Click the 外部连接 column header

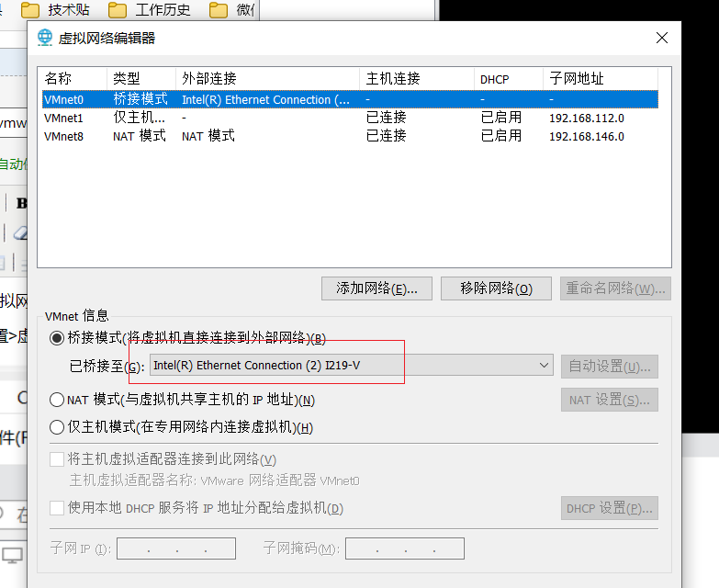click(x=268, y=78)
